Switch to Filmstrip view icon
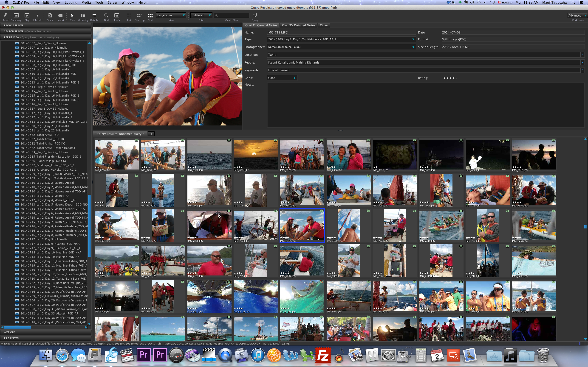The image size is (588, 367). pos(139,16)
